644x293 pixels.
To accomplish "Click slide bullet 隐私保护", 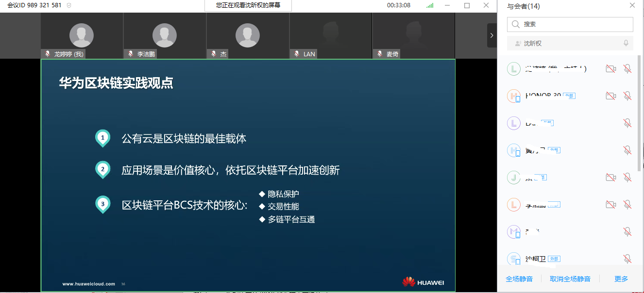I will point(283,194).
